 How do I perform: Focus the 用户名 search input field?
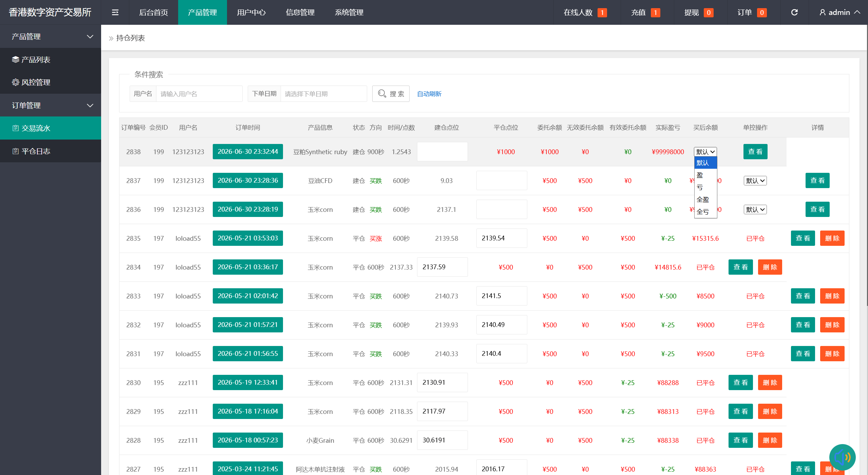[199, 94]
